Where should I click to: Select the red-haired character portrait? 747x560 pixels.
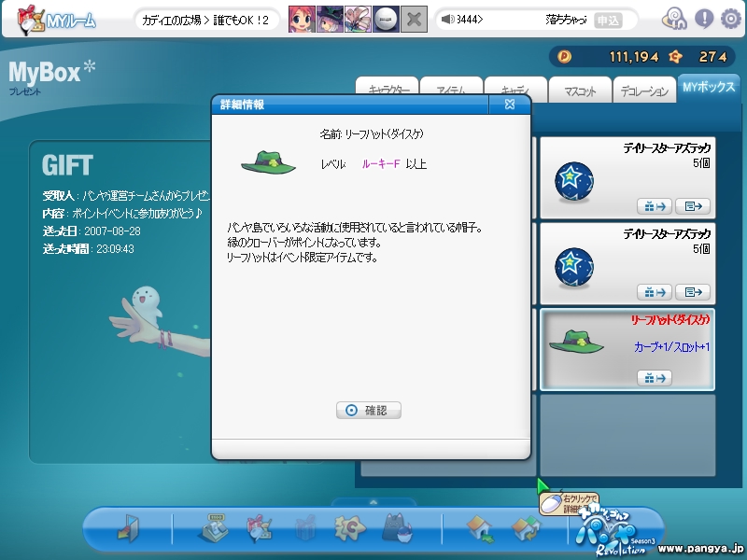(302, 20)
